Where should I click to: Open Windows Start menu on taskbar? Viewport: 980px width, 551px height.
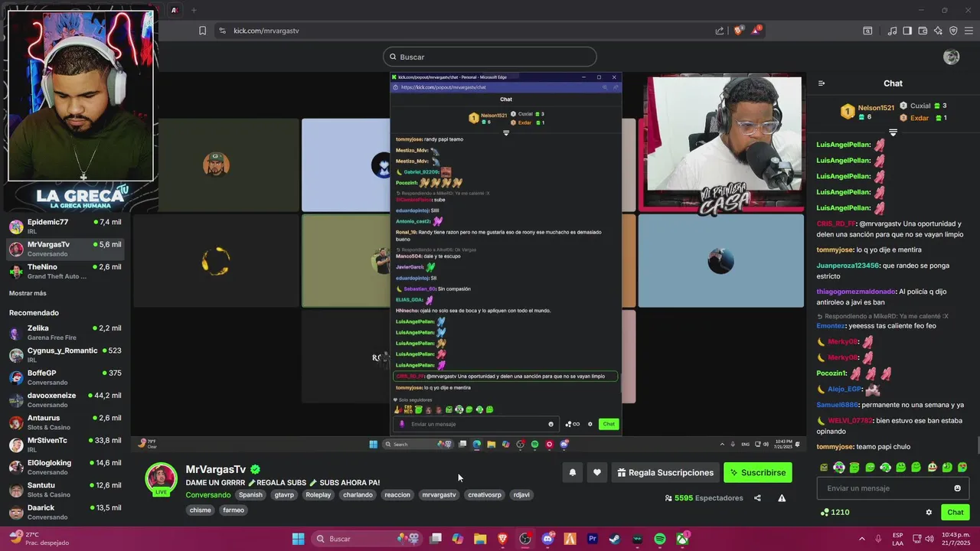pyautogui.click(x=299, y=539)
